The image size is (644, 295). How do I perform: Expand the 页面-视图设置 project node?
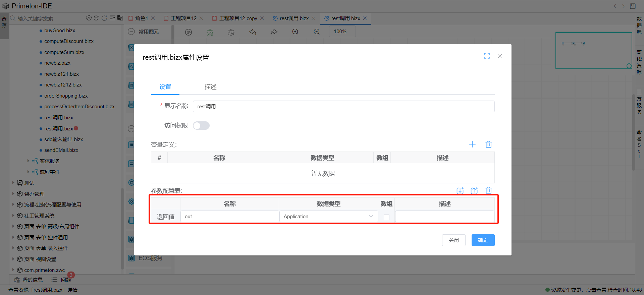[13, 259]
